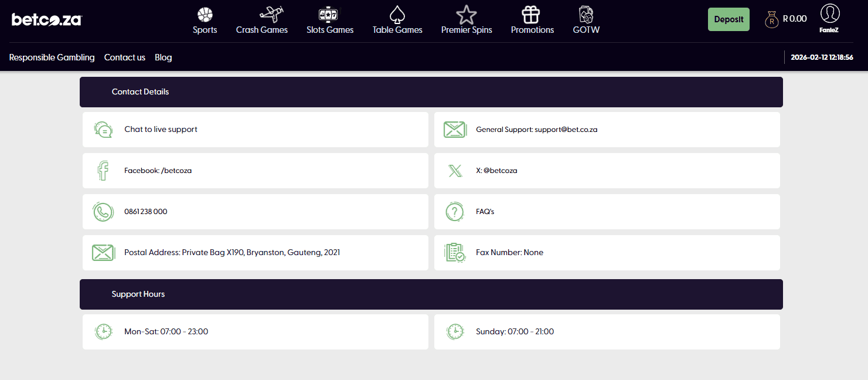Click the R 0.00 balance amount
The height and width of the screenshot is (380, 868).
tap(795, 19)
